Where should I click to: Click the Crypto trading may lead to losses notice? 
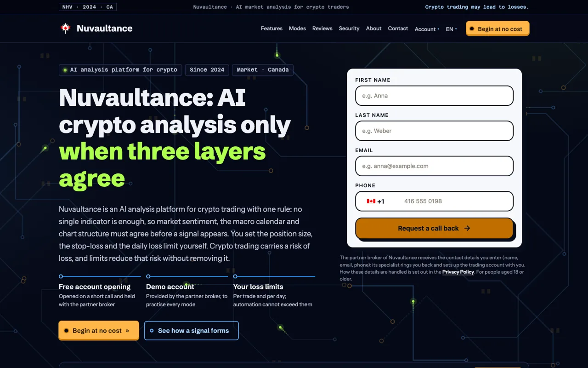coord(477,7)
